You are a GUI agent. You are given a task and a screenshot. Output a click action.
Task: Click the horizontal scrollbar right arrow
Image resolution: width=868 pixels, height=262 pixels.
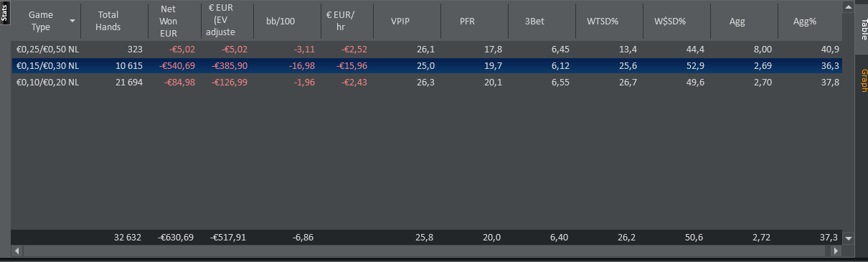tap(836, 251)
